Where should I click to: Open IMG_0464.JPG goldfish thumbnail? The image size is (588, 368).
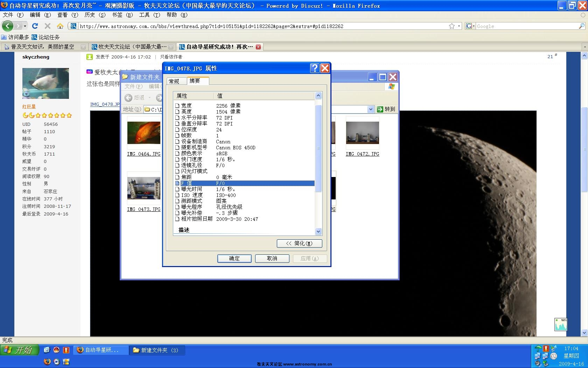coord(143,133)
